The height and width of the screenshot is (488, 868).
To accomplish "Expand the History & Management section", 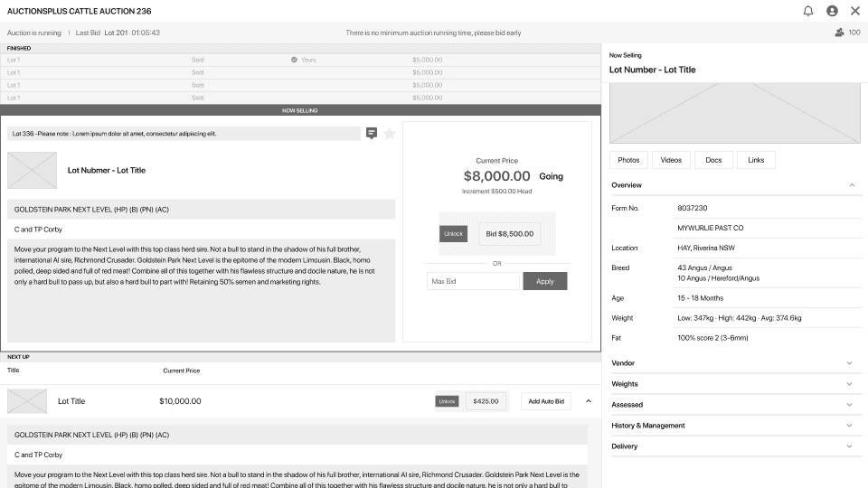I will pyautogui.click(x=849, y=426).
